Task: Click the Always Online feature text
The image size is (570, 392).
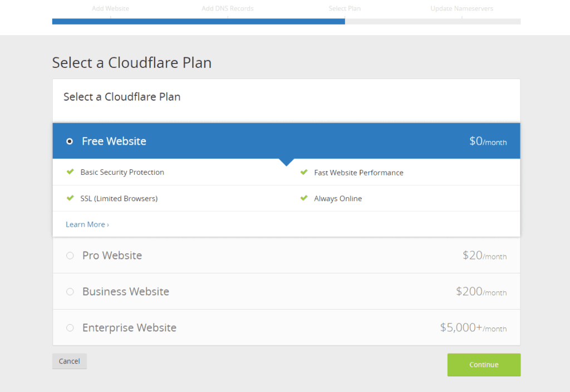Action: (x=338, y=199)
